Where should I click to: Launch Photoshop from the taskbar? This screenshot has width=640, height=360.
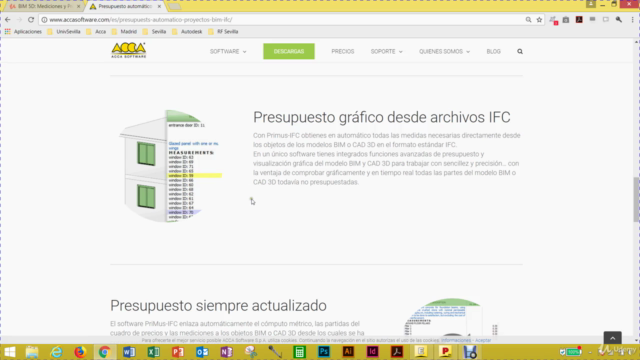324,352
